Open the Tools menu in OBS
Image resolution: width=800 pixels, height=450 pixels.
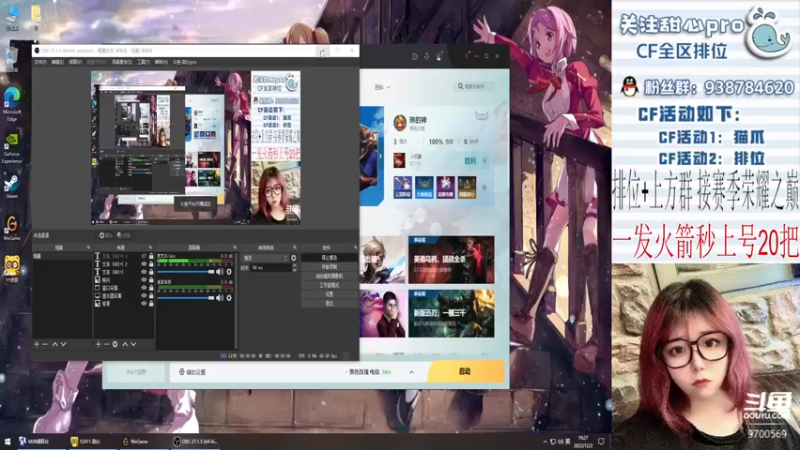tap(143, 62)
